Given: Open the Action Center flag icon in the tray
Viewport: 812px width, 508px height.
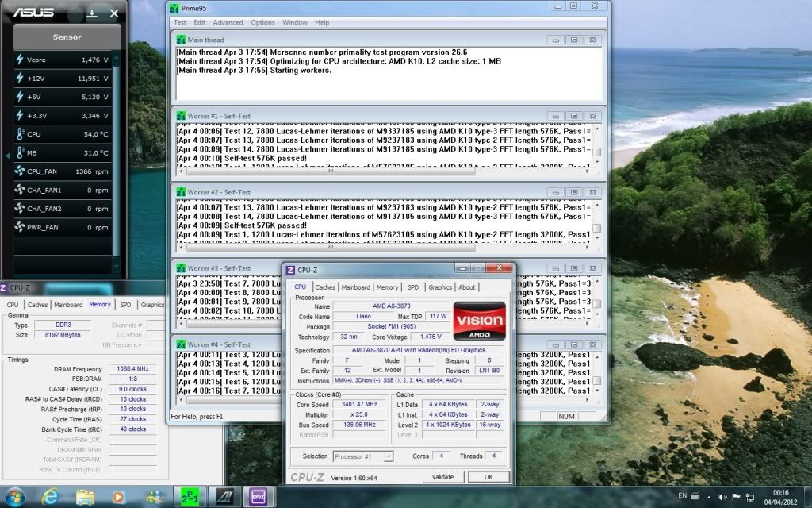Looking at the screenshot, I should [736, 497].
